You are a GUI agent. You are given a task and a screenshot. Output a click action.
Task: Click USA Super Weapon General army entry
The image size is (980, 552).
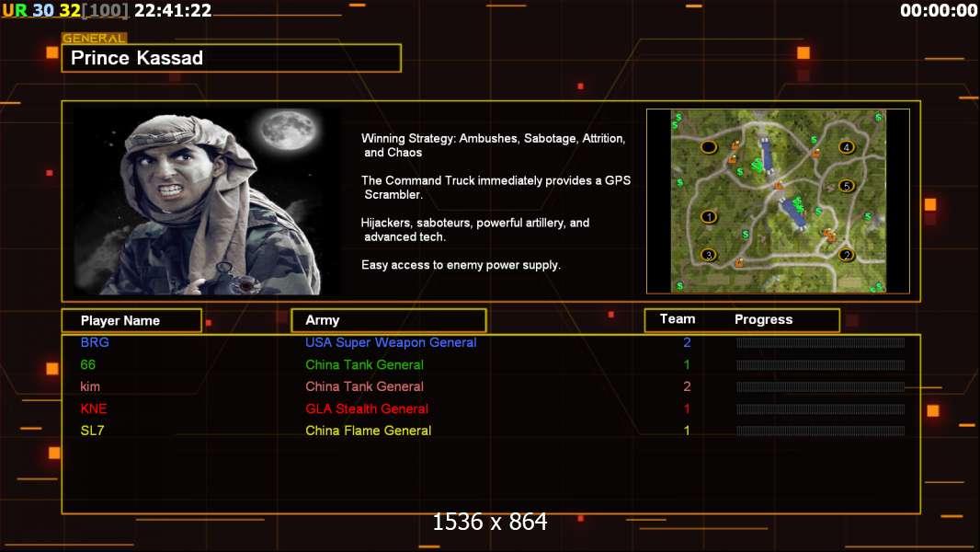click(x=391, y=342)
